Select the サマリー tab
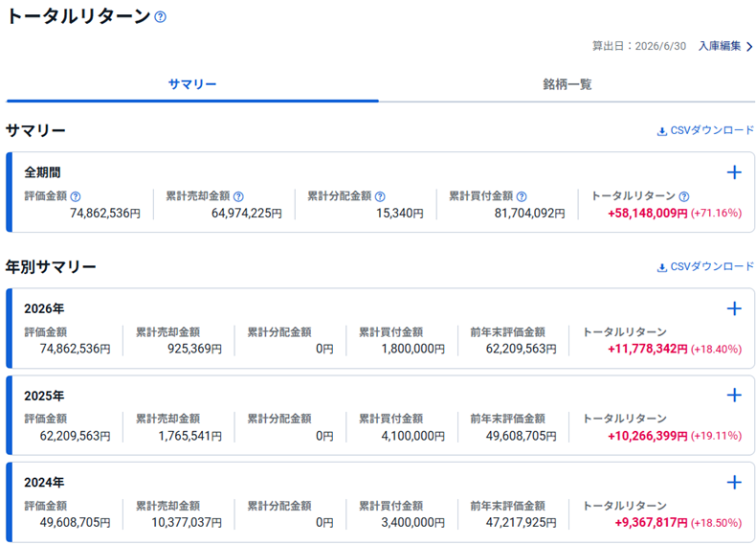756x545 pixels. point(192,84)
